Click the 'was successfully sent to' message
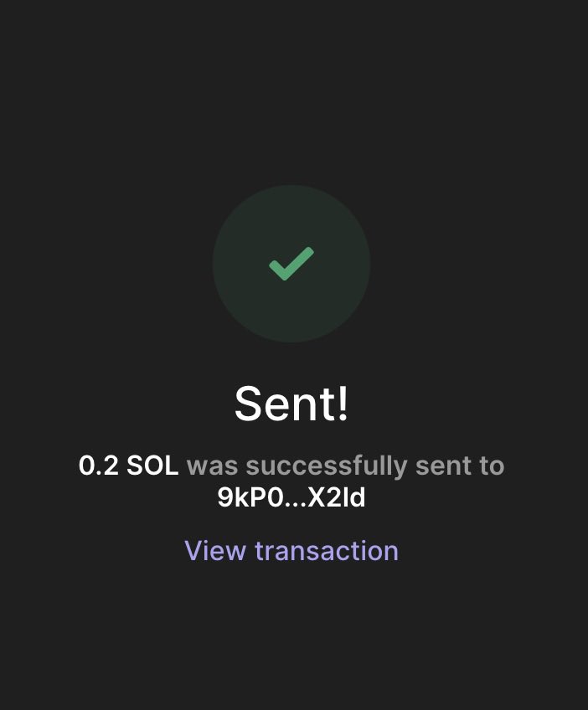 pyautogui.click(x=346, y=466)
